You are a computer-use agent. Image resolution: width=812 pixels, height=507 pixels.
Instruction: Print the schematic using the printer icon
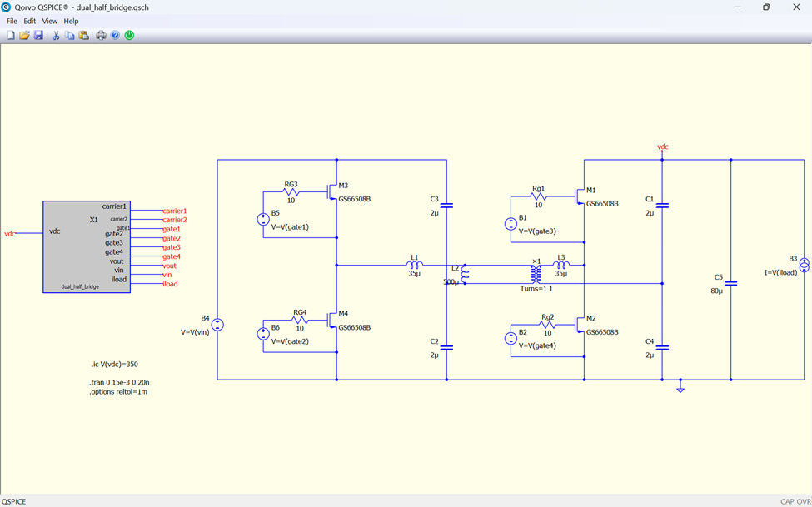point(101,35)
